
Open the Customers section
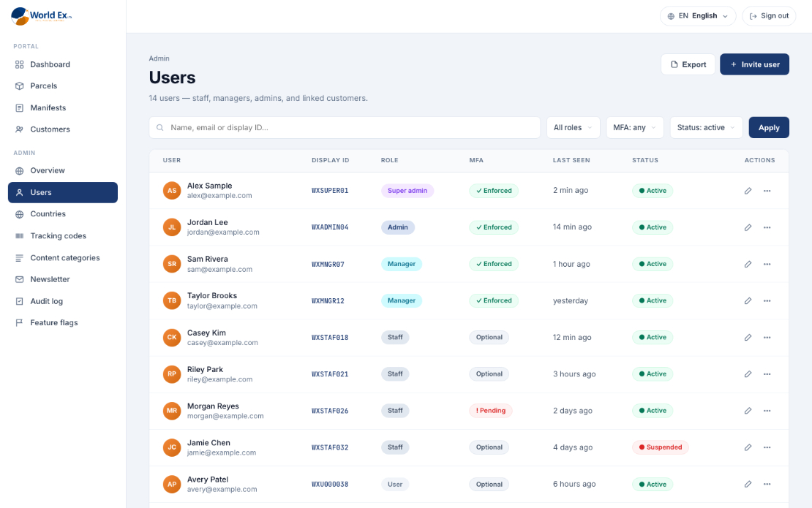point(63,129)
